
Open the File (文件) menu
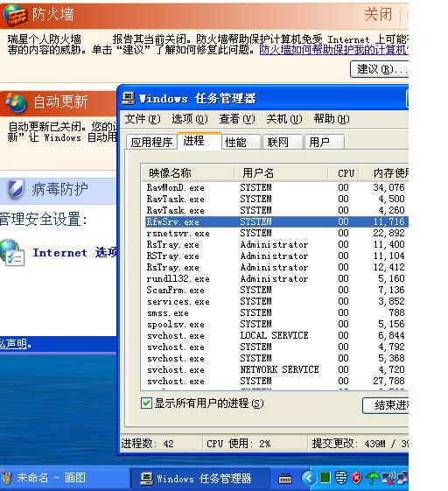click(143, 119)
